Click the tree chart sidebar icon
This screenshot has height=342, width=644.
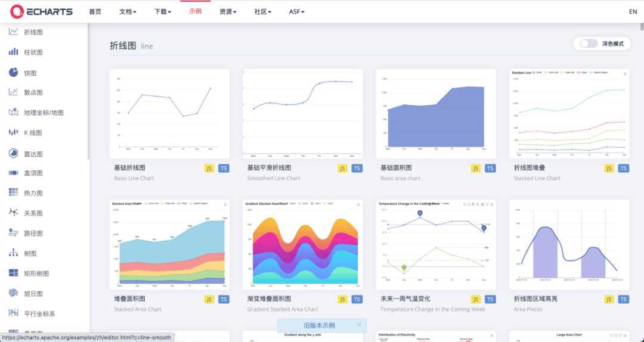click(13, 253)
